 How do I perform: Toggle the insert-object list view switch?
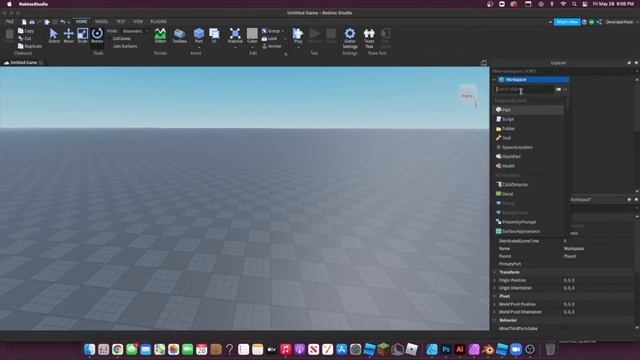click(558, 89)
